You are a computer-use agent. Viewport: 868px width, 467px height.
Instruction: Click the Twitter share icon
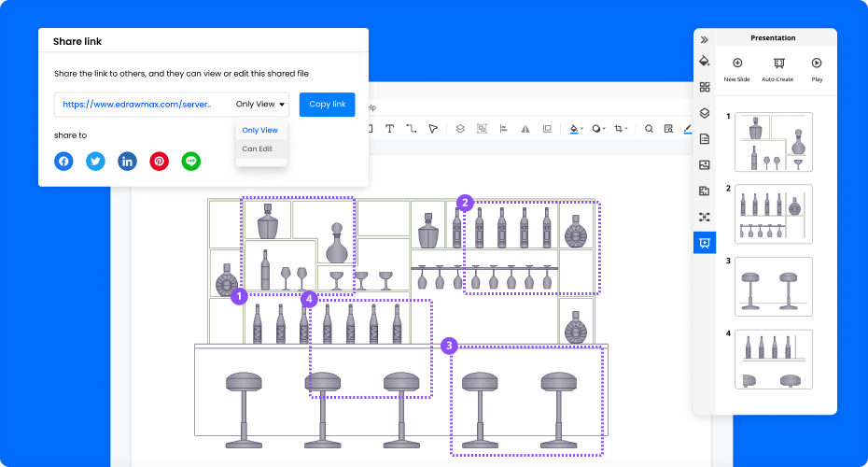(95, 161)
